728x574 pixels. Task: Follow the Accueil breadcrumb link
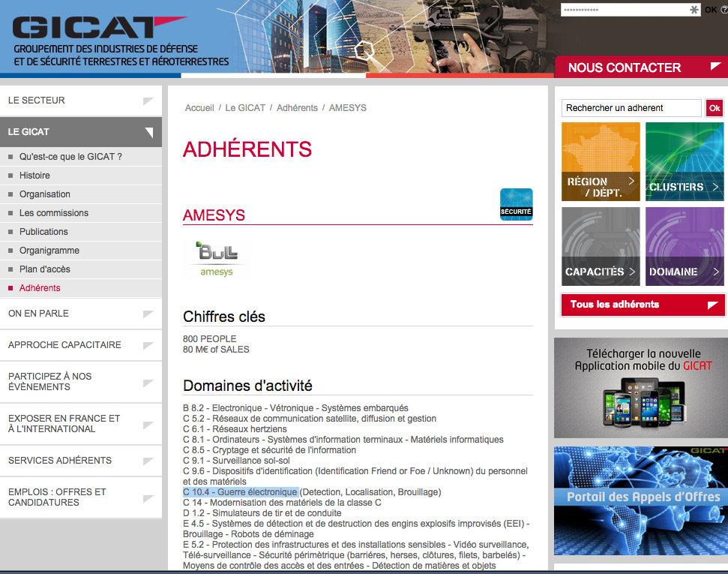click(x=199, y=108)
